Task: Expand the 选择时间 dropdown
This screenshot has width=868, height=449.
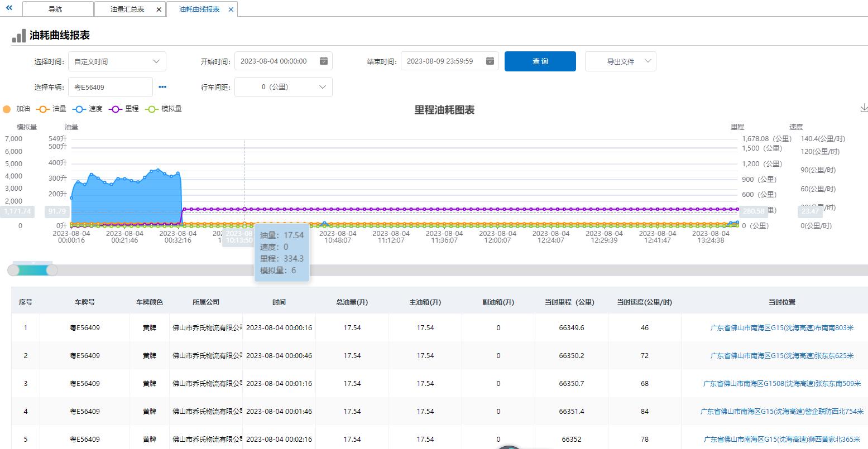Action: click(x=117, y=61)
